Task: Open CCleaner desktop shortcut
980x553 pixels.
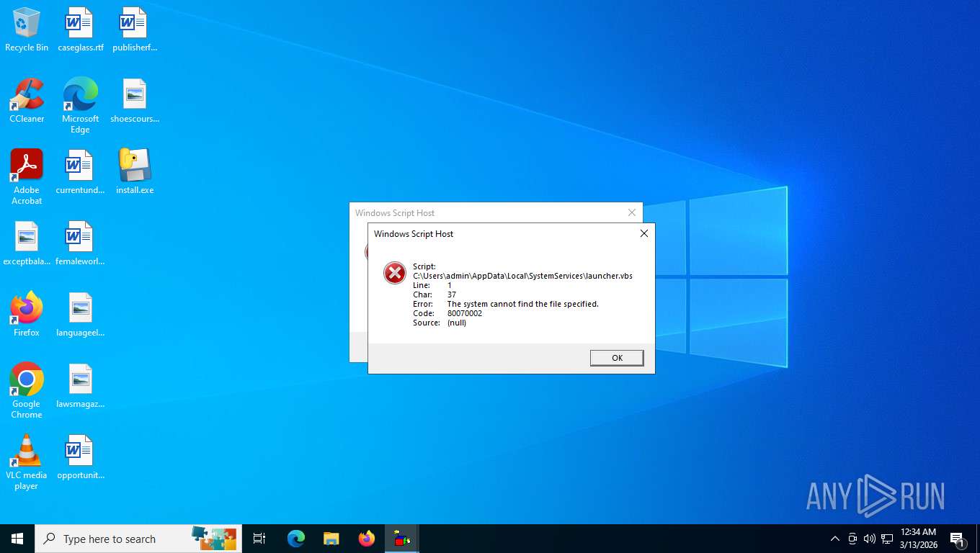Action: point(27,101)
